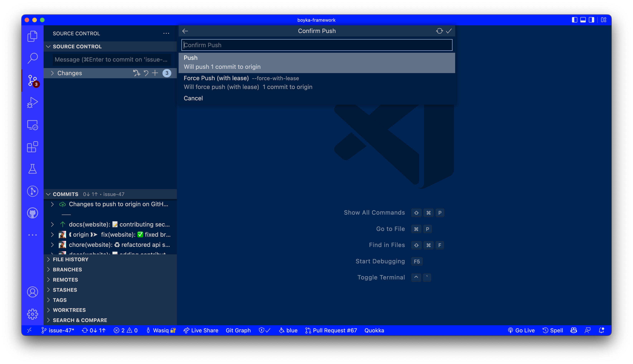Image resolution: width=633 pixels, height=364 pixels.
Task: Click the commit message input field
Action: tap(111, 59)
